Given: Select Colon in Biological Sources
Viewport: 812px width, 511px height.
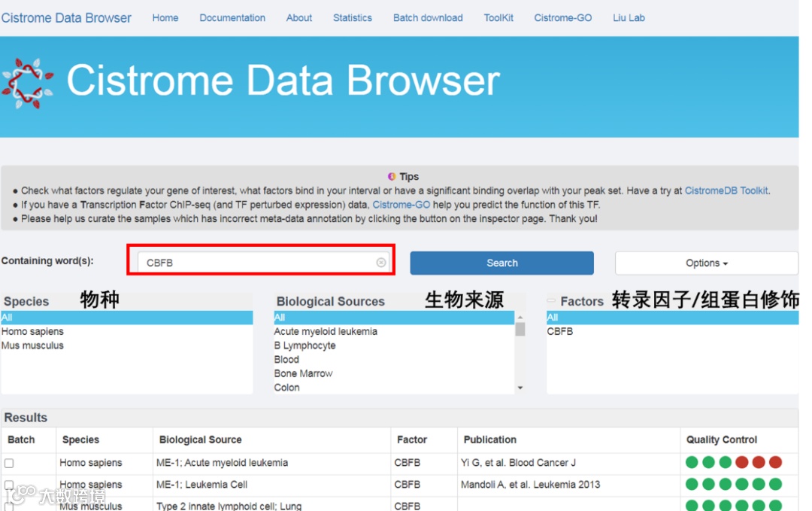Looking at the screenshot, I should 394,387.
